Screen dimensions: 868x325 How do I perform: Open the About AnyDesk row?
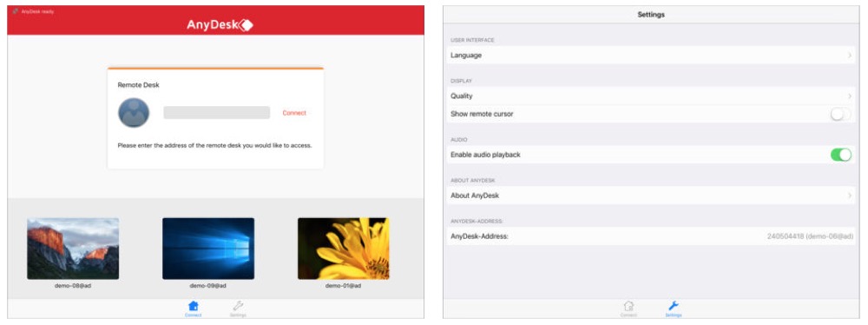(651, 196)
